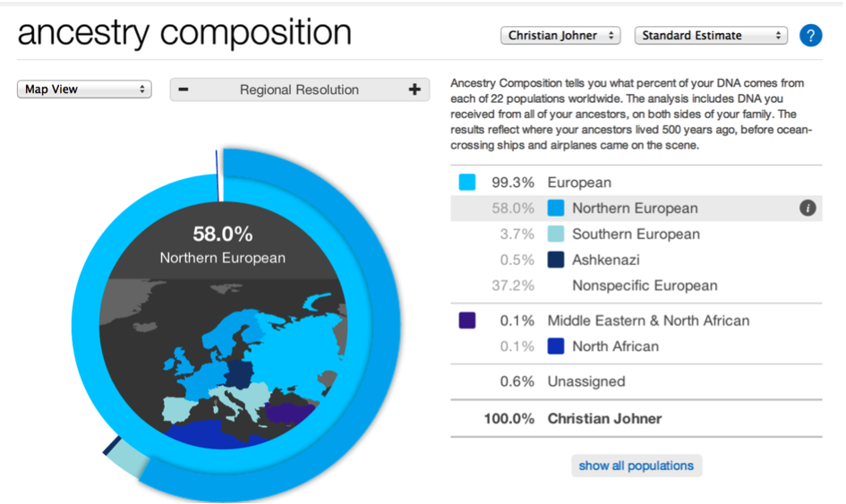846x504 pixels.
Task: Click the plus icon on Regional Resolution
Action: click(x=414, y=90)
